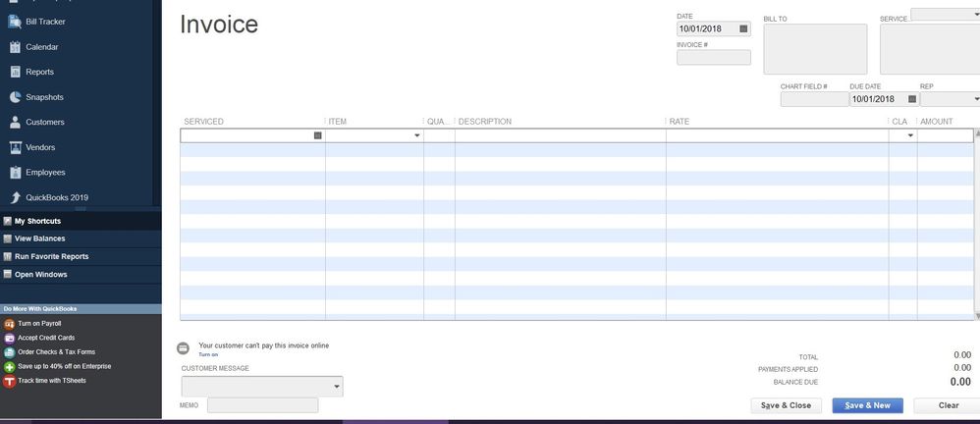Click the RATE column header

(x=680, y=122)
